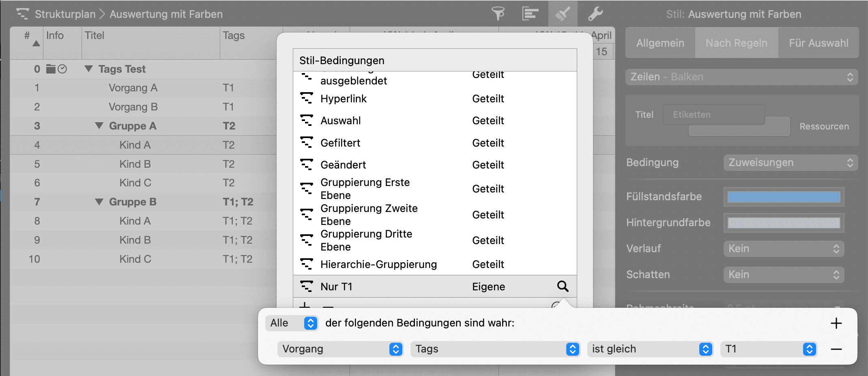Image resolution: width=868 pixels, height=376 pixels.
Task: Sort by the # column header
Action: click(27, 36)
